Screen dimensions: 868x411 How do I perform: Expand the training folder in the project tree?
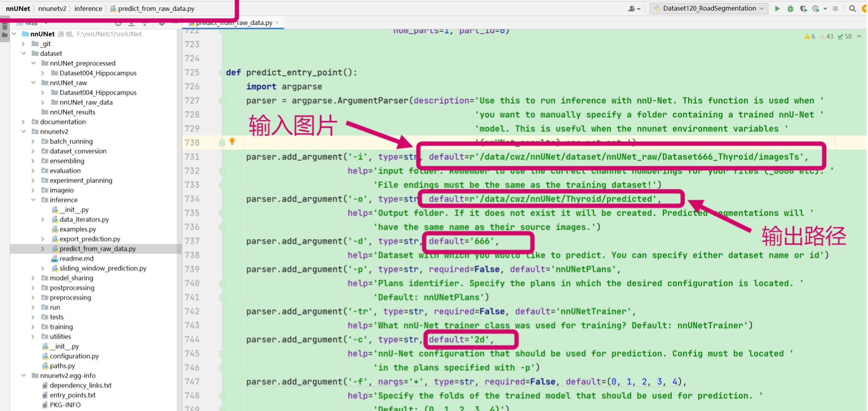[33, 327]
